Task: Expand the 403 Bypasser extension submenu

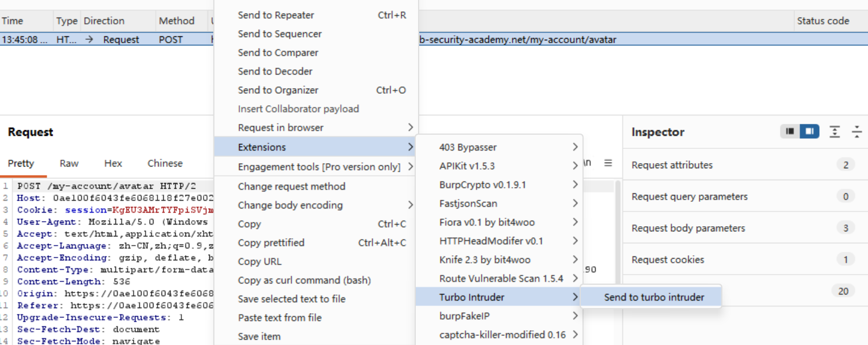Action: [499, 147]
